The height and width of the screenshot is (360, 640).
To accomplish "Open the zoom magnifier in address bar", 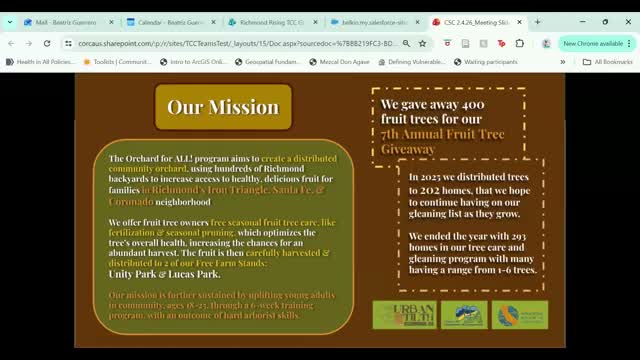I will (x=407, y=43).
